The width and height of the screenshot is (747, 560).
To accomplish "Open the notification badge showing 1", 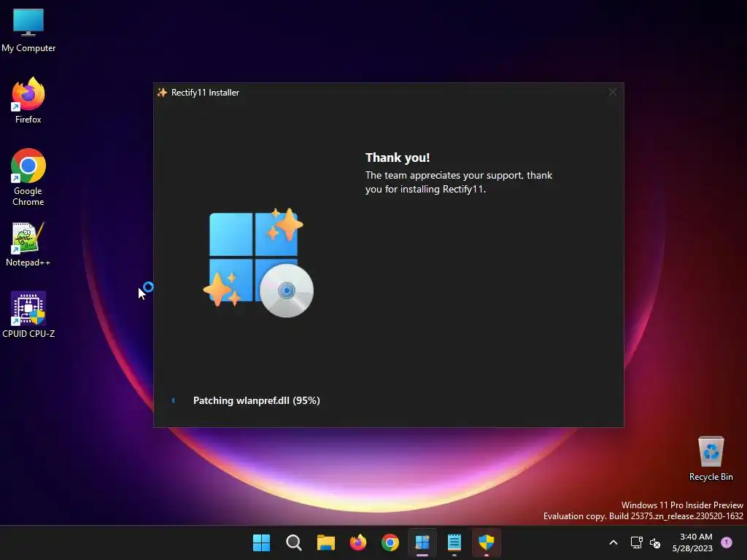I will pos(727,542).
